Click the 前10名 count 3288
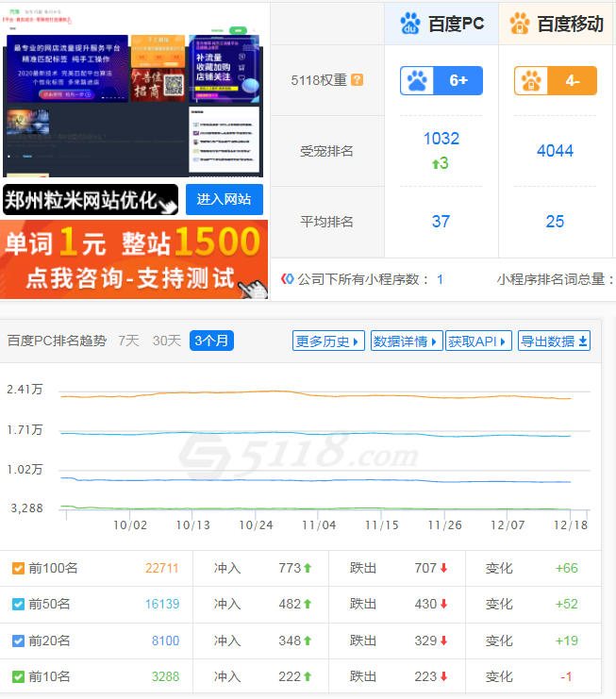The width and height of the screenshot is (616, 699). tap(165, 676)
